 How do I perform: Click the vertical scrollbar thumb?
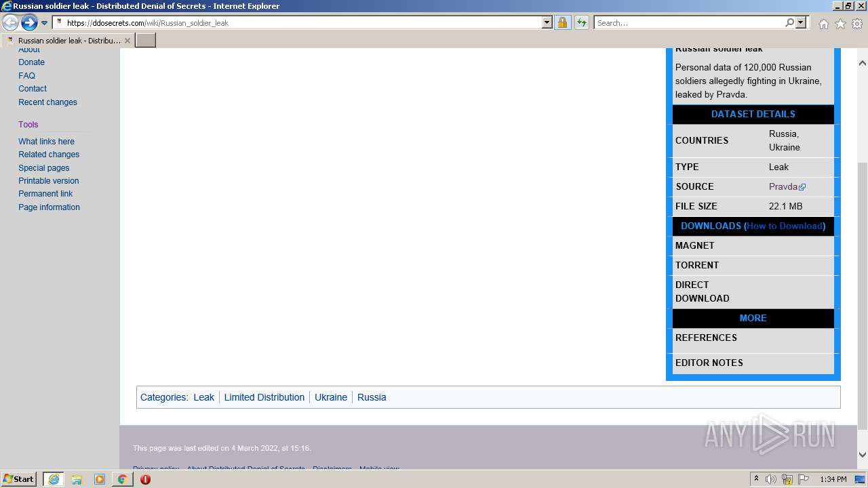click(863, 296)
